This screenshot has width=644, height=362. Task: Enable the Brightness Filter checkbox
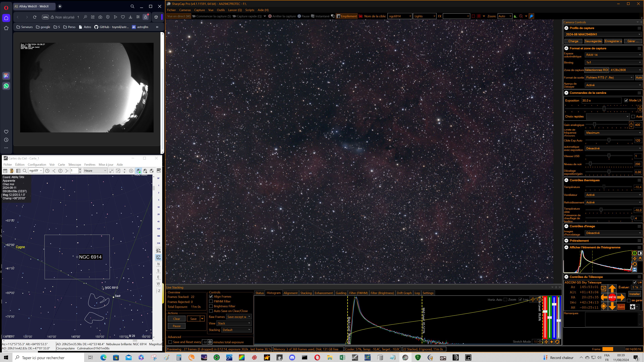[211, 306]
